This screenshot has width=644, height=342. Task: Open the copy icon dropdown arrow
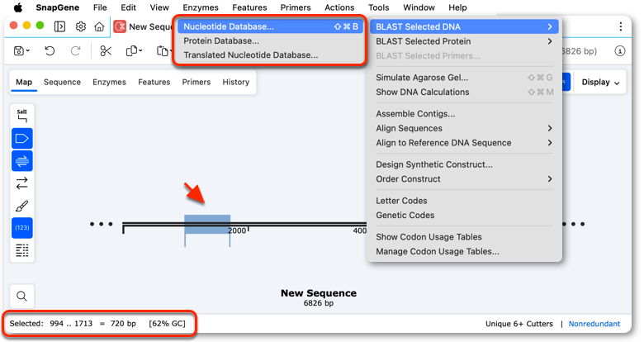point(141,51)
